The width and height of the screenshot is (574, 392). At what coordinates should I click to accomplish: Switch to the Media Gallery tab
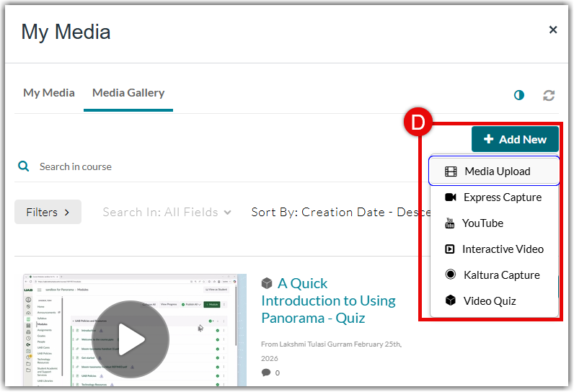(128, 93)
